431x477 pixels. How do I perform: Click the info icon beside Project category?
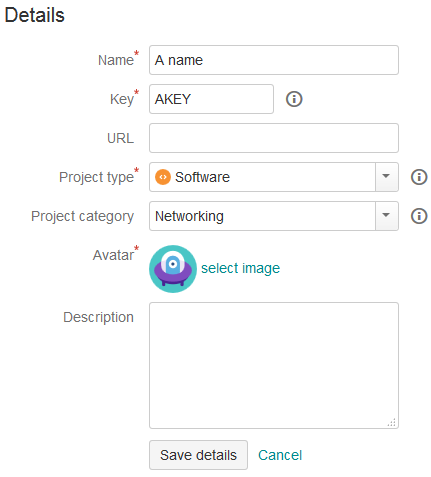coord(419,216)
